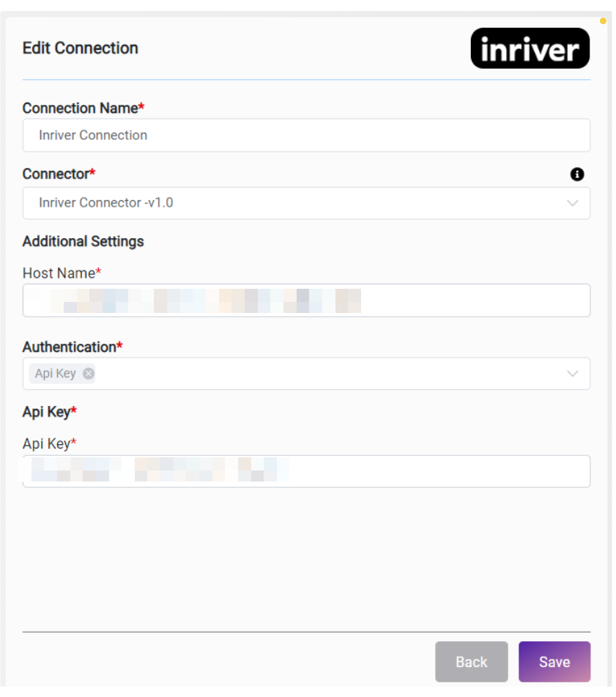Focus the Connection Name input field
The width and height of the screenshot is (616, 697).
[x=306, y=136]
